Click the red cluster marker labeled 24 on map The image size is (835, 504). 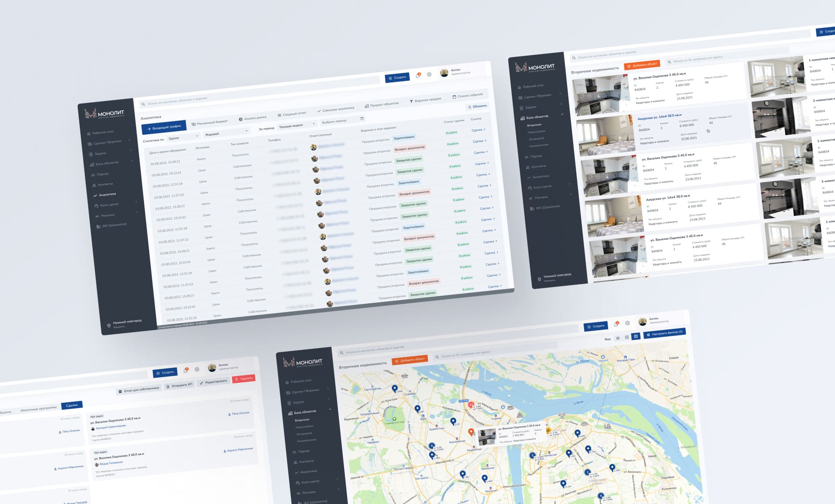pos(471,405)
